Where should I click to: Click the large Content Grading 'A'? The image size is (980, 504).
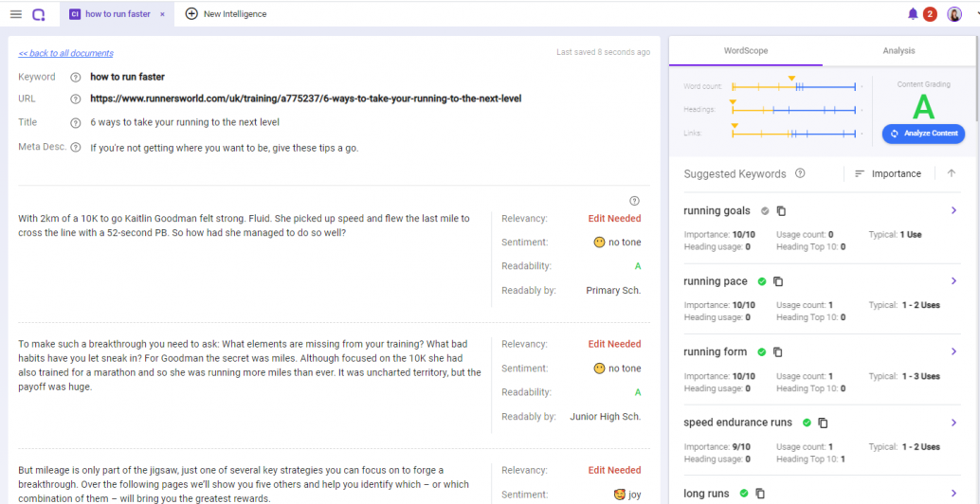(923, 107)
